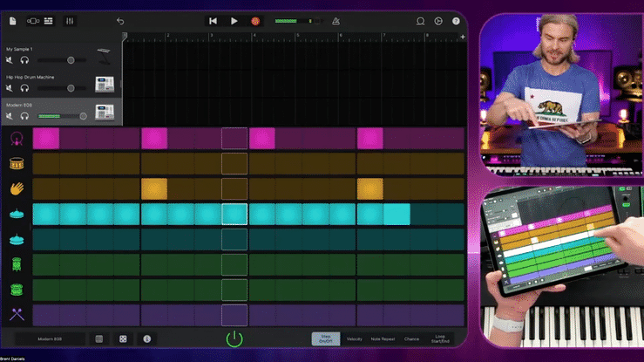This screenshot has width=644, height=362.
Task: Switch to Velocity edit mode
Action: click(355, 338)
